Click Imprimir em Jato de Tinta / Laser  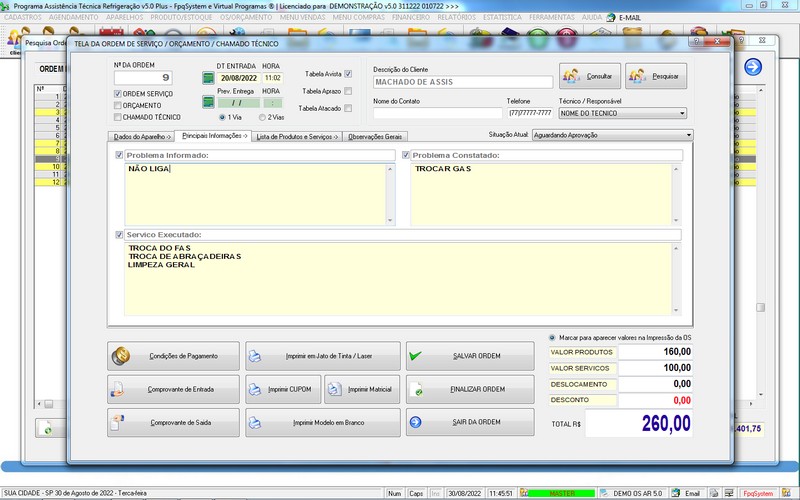click(x=322, y=356)
